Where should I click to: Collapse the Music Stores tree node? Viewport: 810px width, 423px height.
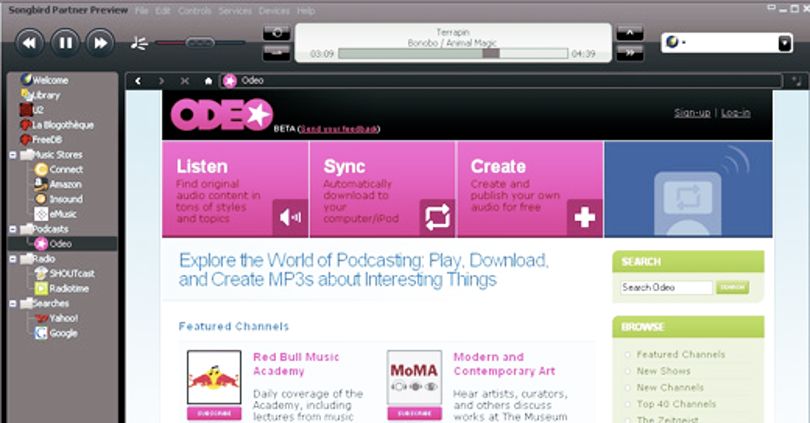13,154
